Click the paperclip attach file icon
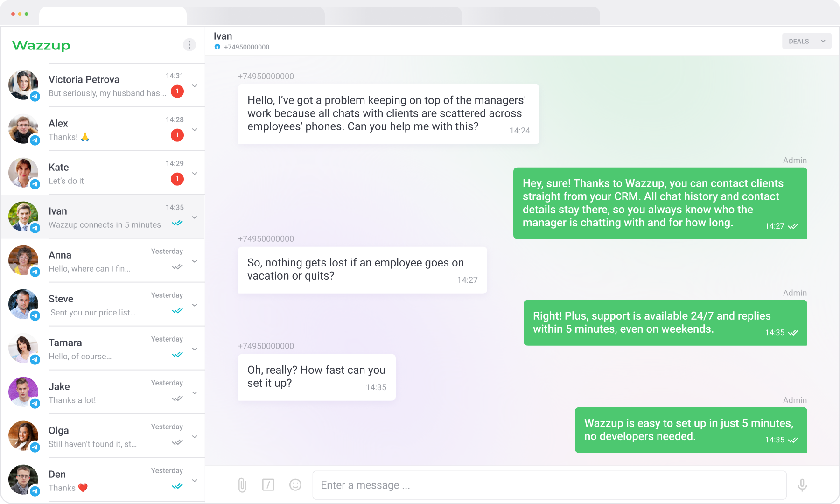This screenshot has height=504, width=840. click(x=242, y=485)
